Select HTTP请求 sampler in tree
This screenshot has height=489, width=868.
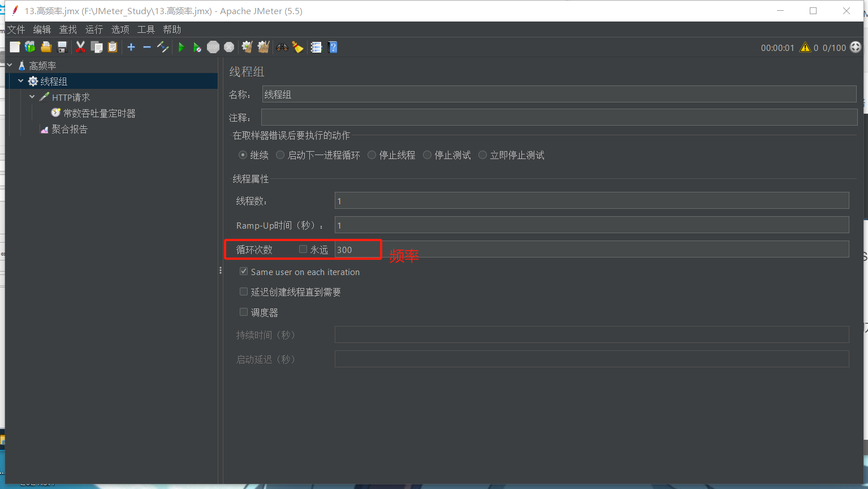click(x=71, y=97)
